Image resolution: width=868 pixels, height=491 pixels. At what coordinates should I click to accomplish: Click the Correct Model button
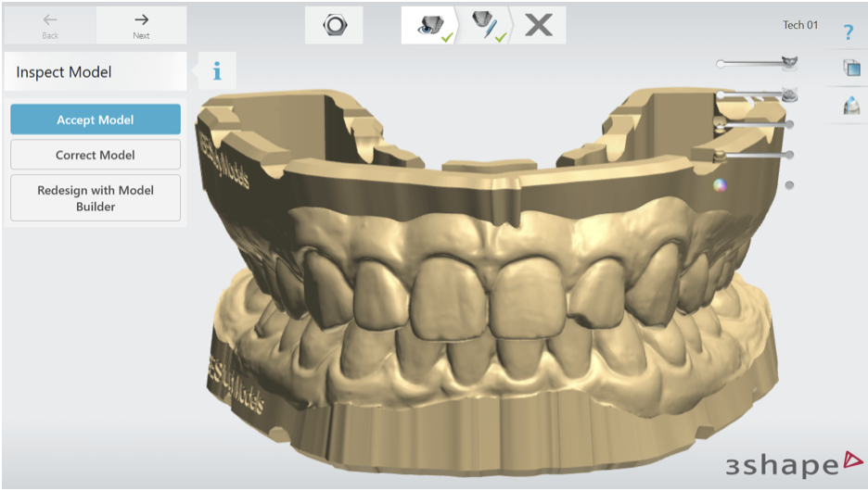[96, 155]
